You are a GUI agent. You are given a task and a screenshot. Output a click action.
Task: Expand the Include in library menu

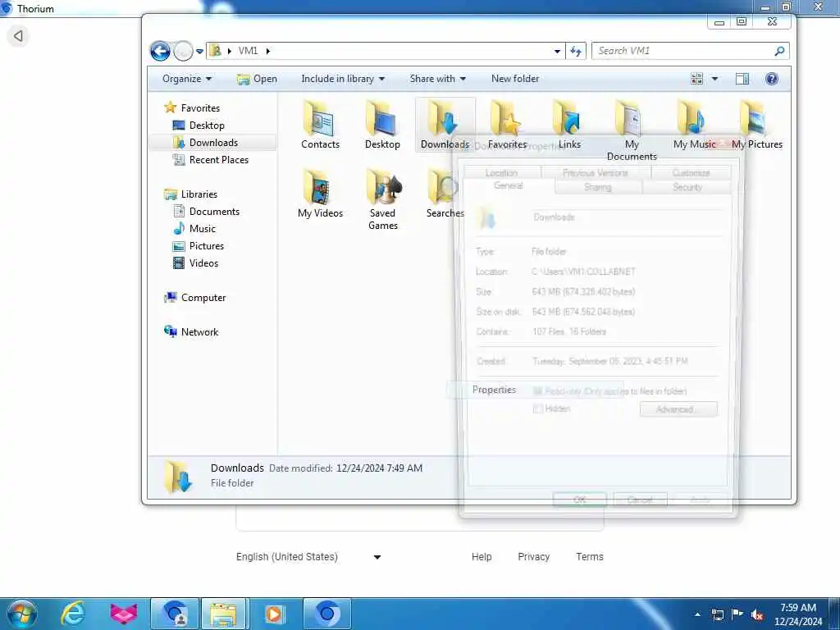click(343, 79)
